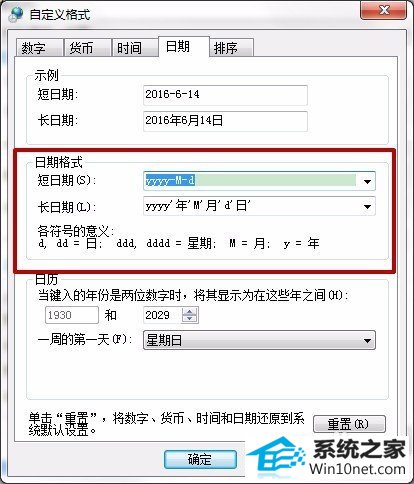This screenshot has width=414, height=484.
Task: Open the 排序 tab
Action: (x=232, y=48)
